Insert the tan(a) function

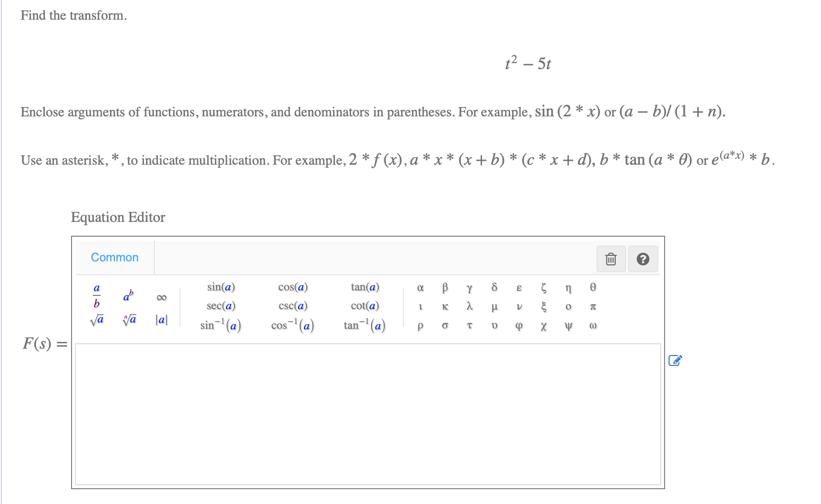click(x=365, y=287)
